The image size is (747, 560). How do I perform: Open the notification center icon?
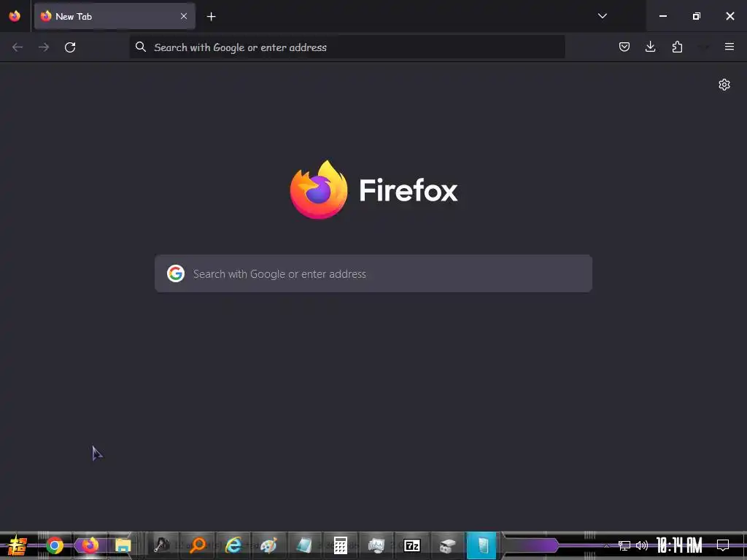pyautogui.click(x=723, y=545)
